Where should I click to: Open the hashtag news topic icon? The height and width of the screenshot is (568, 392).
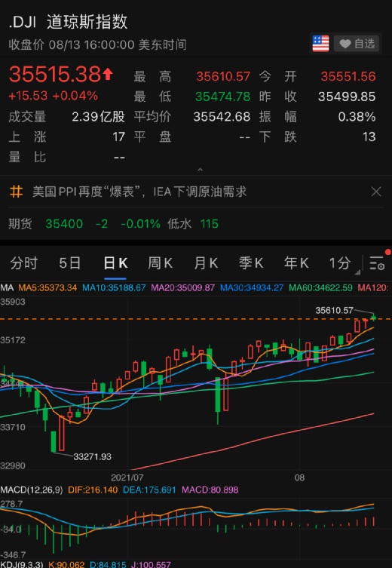tap(17, 192)
